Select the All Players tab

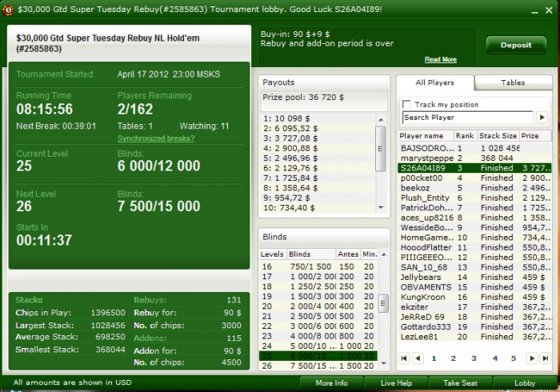pos(434,82)
